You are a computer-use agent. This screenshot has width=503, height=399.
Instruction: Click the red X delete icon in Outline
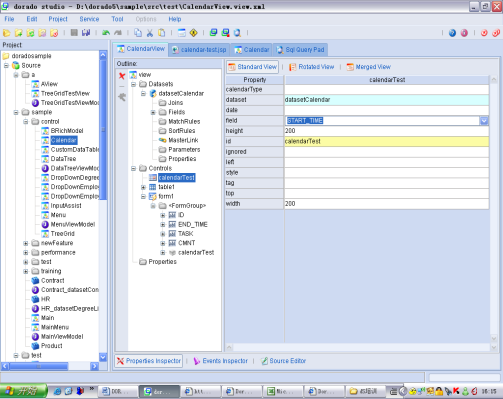coord(122,76)
